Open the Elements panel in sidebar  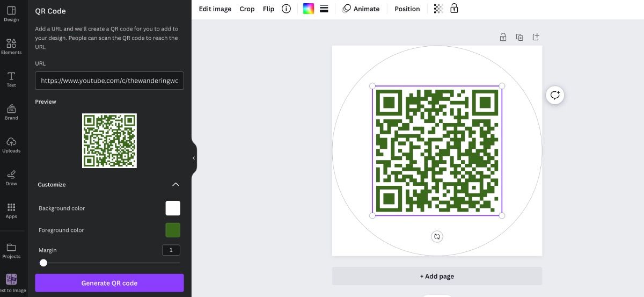click(11, 46)
